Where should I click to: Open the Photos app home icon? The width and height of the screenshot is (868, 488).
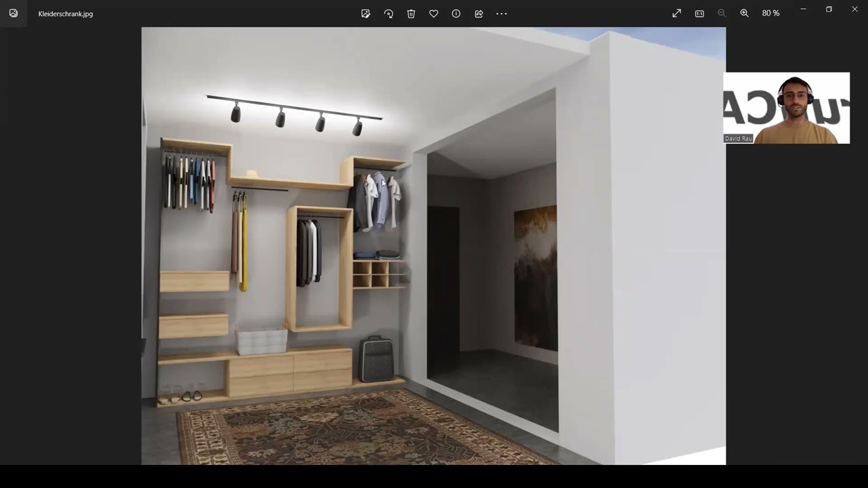[14, 13]
